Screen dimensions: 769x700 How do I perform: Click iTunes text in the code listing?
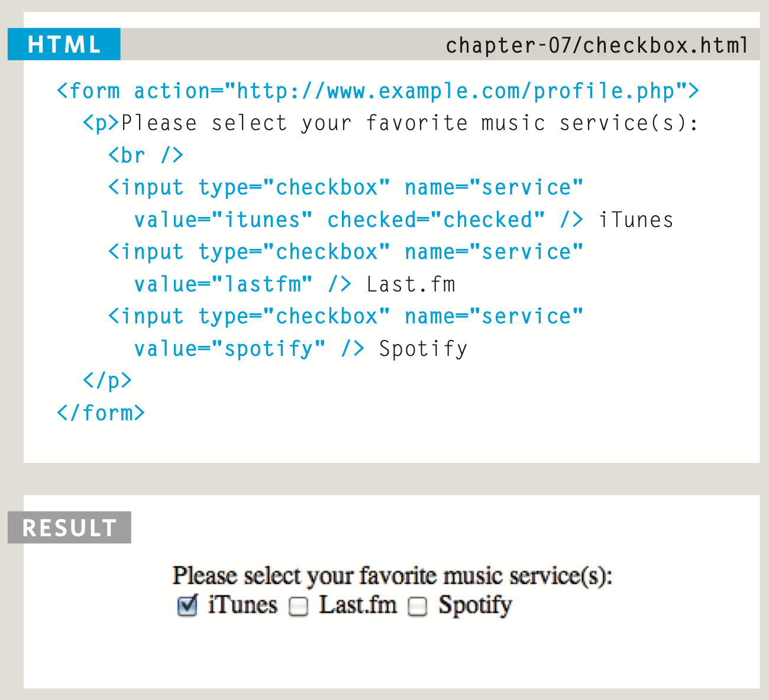click(x=636, y=220)
